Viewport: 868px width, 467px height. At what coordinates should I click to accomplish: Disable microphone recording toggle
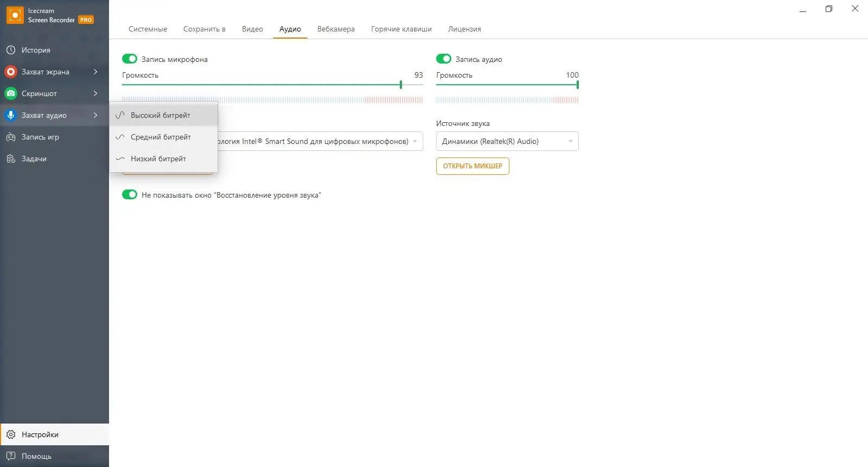point(130,59)
